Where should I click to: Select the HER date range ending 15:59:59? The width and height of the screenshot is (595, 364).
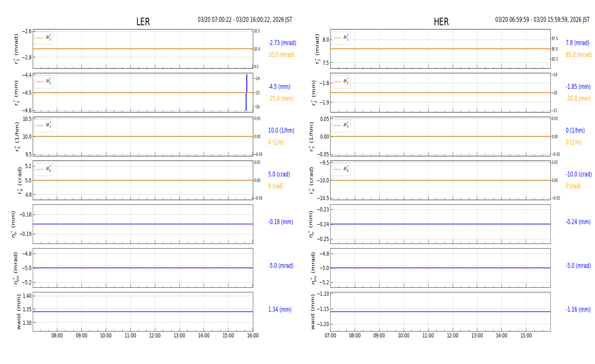542,20
